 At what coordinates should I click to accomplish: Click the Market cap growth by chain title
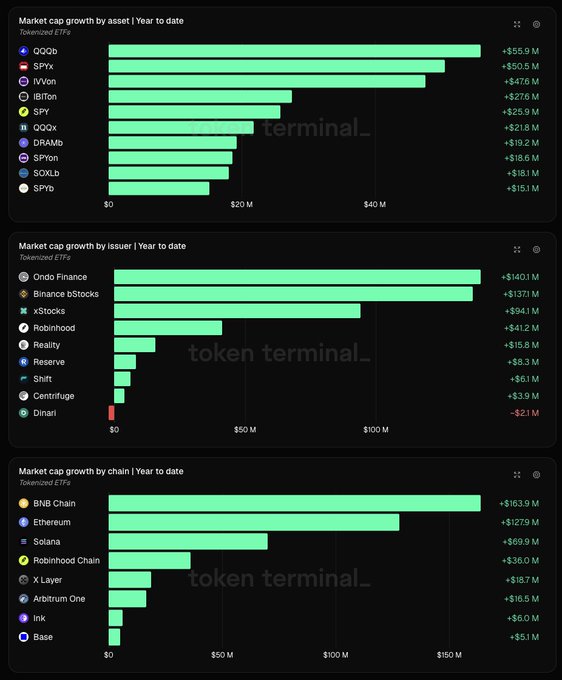click(x=101, y=471)
